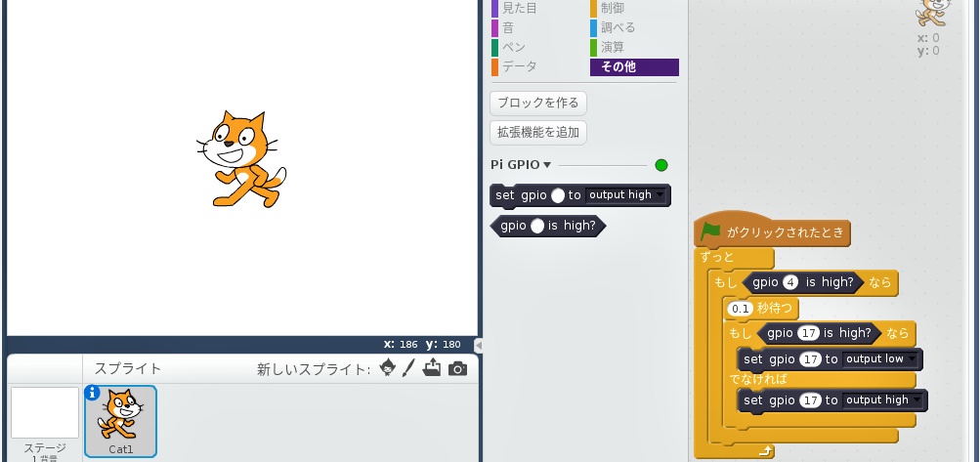The width and height of the screenshot is (980, 462).
Task: Click gpio number field in palette set block
Action: (x=558, y=195)
